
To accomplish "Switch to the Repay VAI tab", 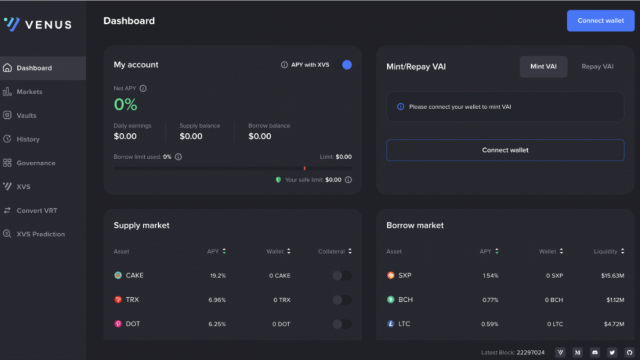I will (597, 67).
